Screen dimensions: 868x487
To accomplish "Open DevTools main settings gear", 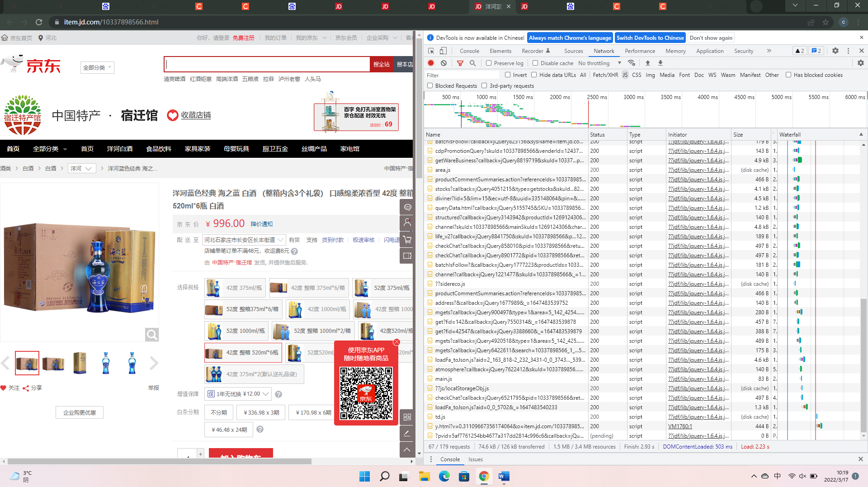I will click(835, 51).
